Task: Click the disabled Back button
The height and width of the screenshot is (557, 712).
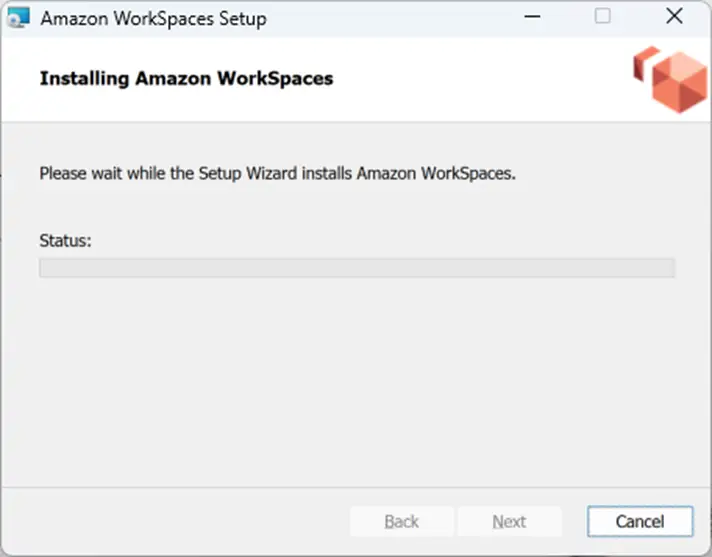Action: point(401,522)
